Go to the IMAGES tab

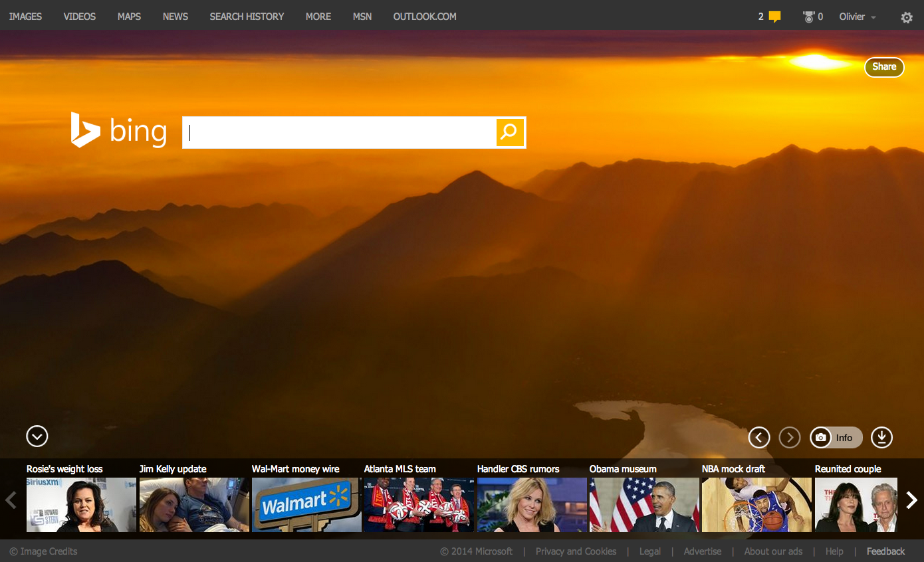click(x=25, y=17)
